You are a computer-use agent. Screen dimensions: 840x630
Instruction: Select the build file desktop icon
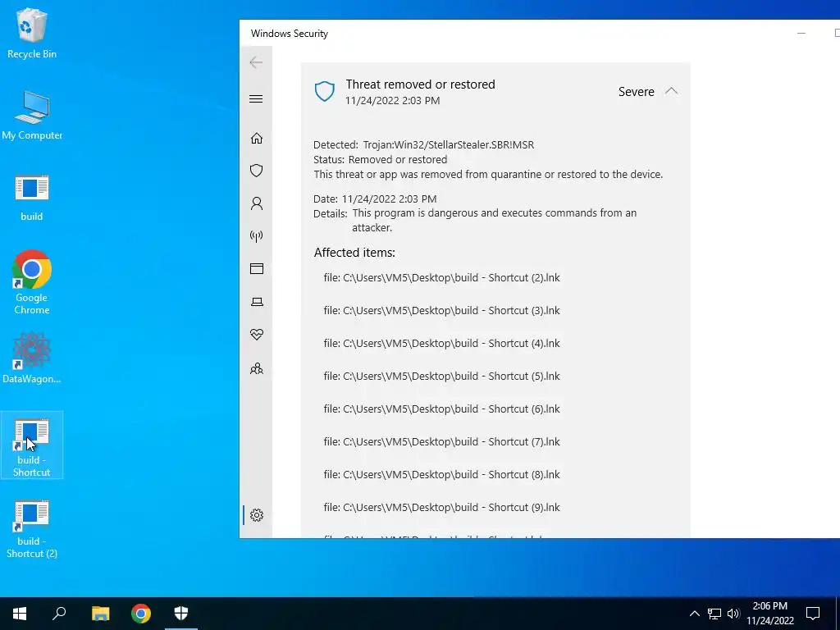point(32,197)
